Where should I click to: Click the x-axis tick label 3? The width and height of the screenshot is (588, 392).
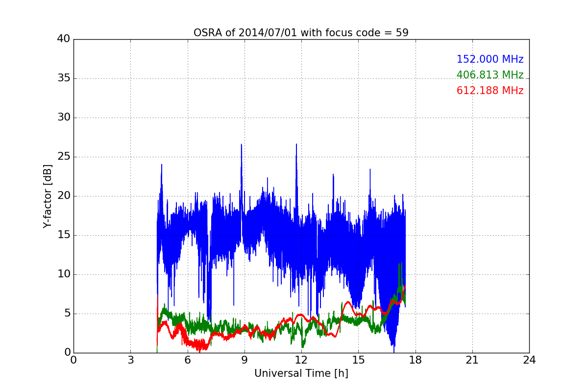coord(130,360)
